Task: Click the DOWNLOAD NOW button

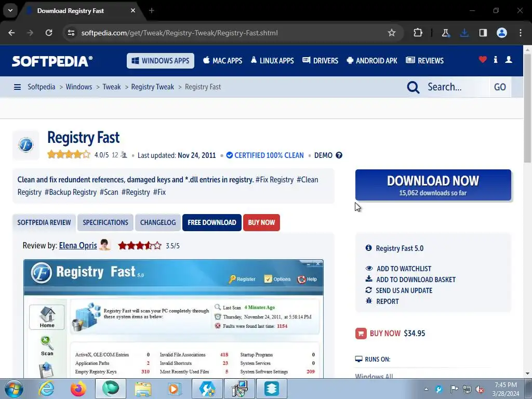Action: 433,185
